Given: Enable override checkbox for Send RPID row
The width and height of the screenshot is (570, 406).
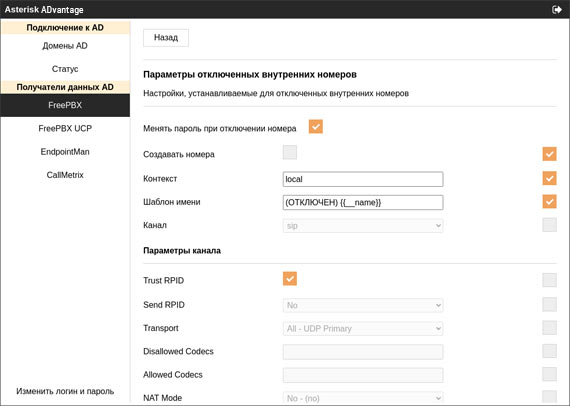Looking at the screenshot, I should tap(549, 305).
